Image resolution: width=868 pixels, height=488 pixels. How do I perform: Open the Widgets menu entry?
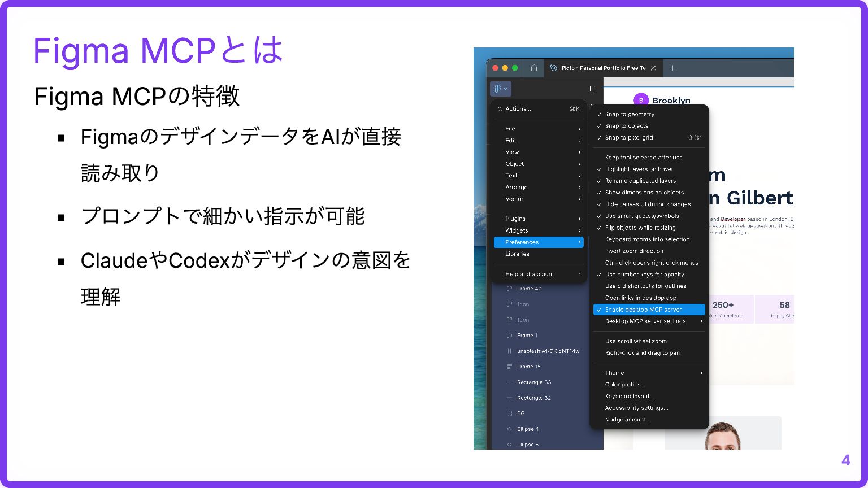click(539, 230)
